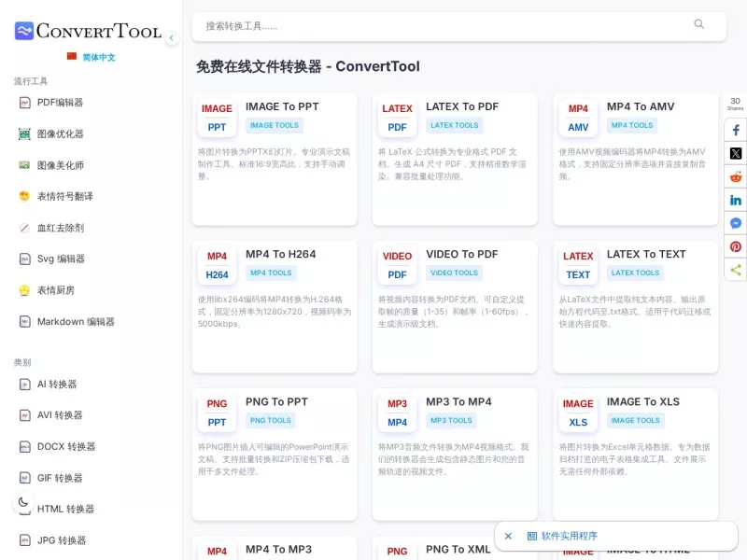Click the LATEX TOOLS tag on LATEX To PDF

click(455, 125)
